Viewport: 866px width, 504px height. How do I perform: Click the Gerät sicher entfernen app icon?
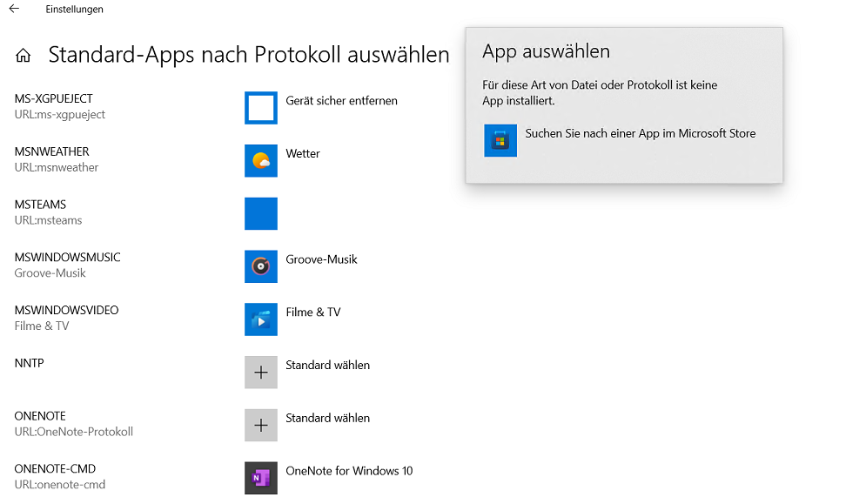click(261, 108)
